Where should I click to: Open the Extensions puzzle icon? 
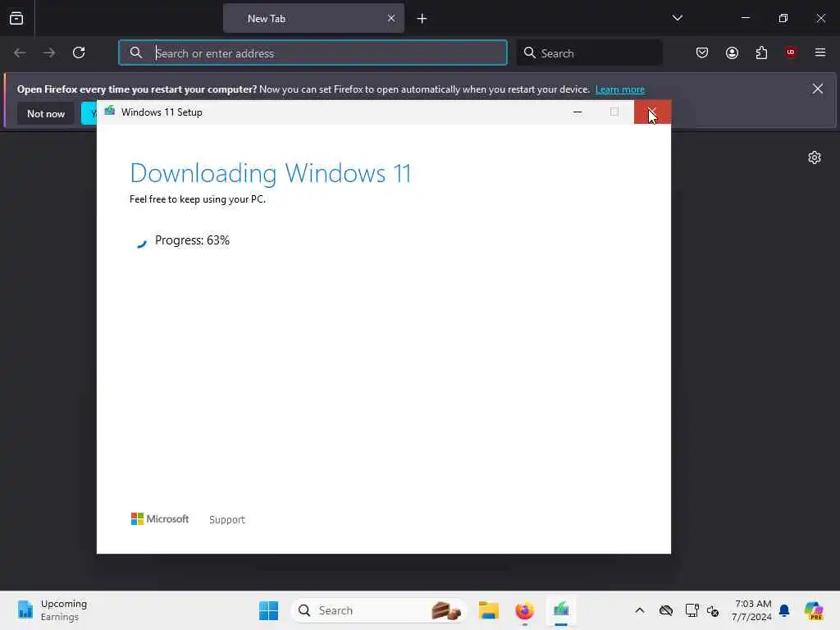[x=761, y=52]
